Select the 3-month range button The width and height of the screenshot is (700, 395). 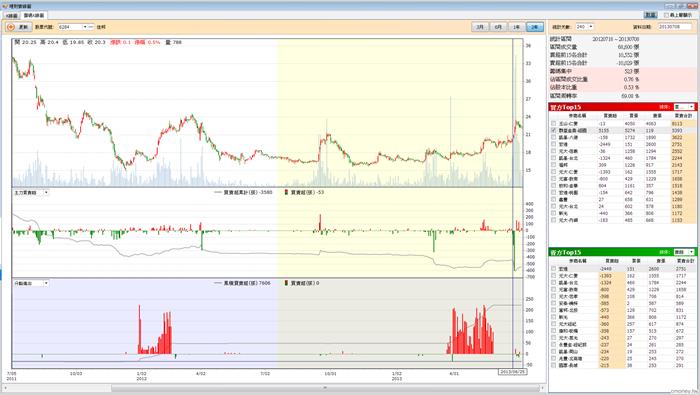point(480,27)
